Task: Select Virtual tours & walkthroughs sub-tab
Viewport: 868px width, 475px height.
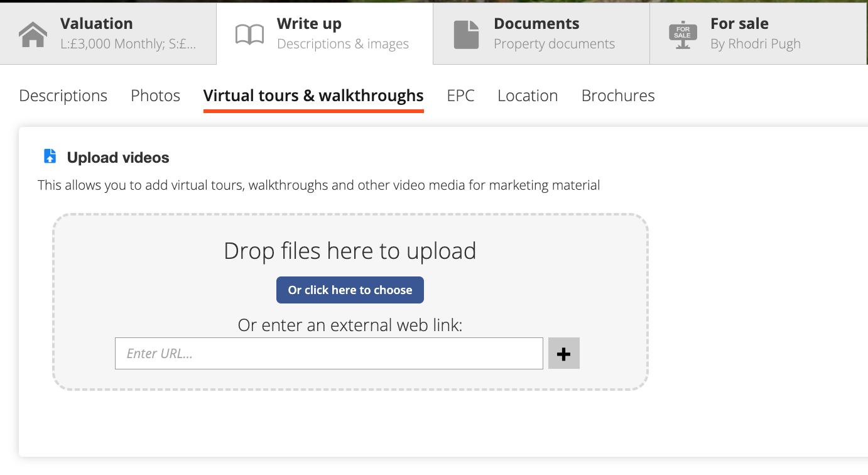Action: point(313,96)
